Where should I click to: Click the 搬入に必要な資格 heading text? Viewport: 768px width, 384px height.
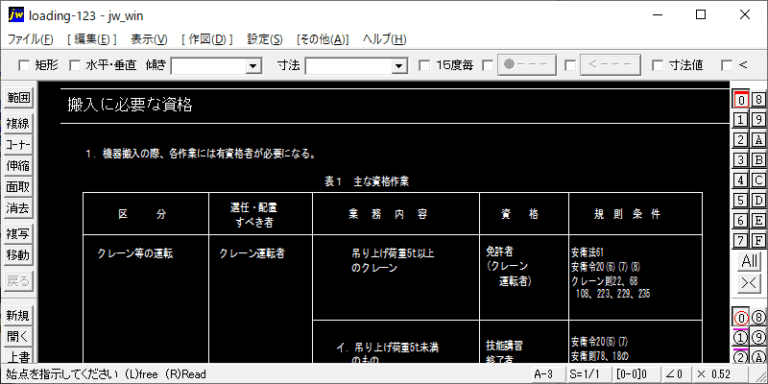tap(130, 104)
